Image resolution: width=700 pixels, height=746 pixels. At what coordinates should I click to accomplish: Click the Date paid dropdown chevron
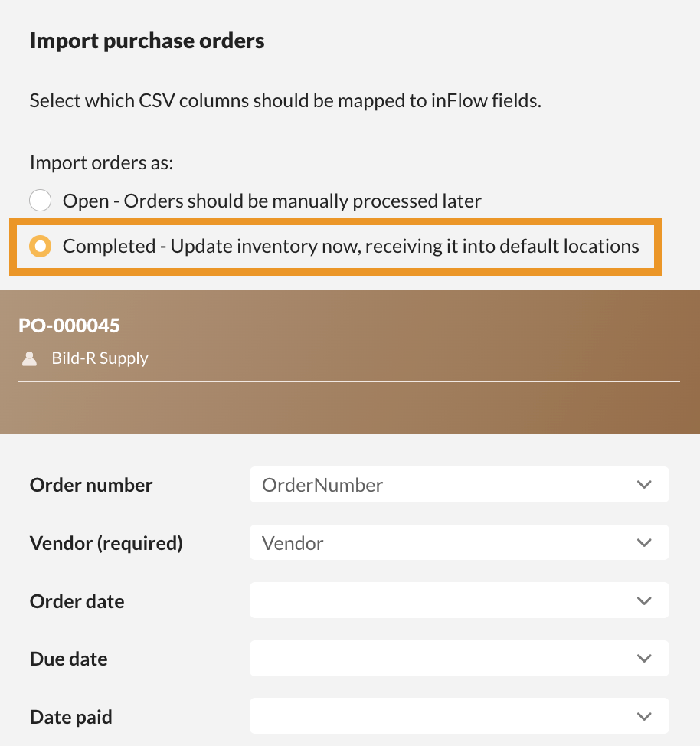(644, 716)
